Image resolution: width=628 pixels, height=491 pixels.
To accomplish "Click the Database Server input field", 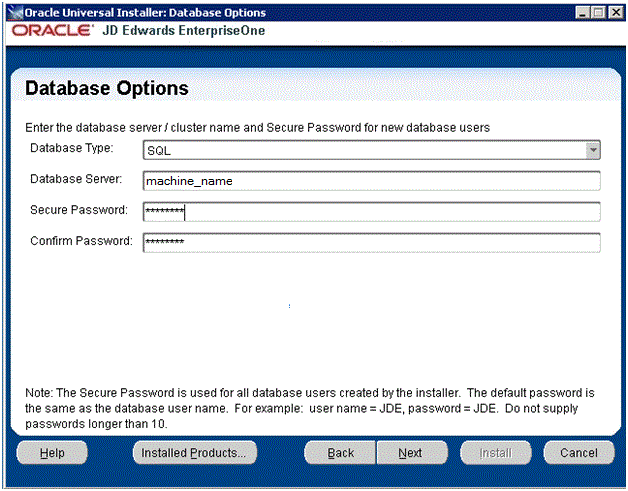I will [x=371, y=181].
